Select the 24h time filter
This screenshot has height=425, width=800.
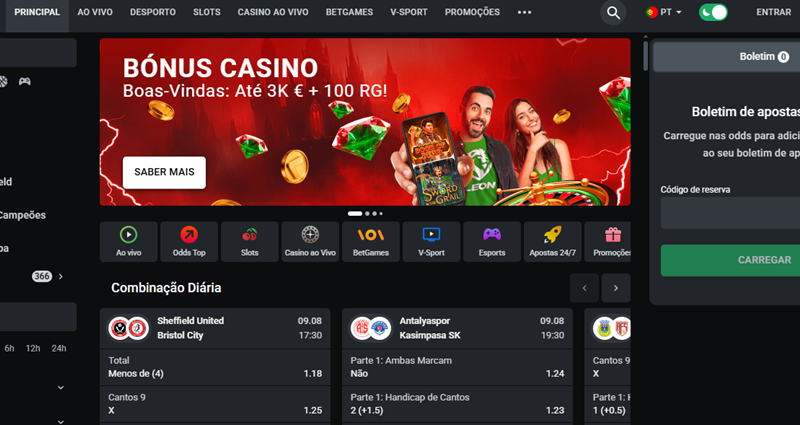(59, 348)
